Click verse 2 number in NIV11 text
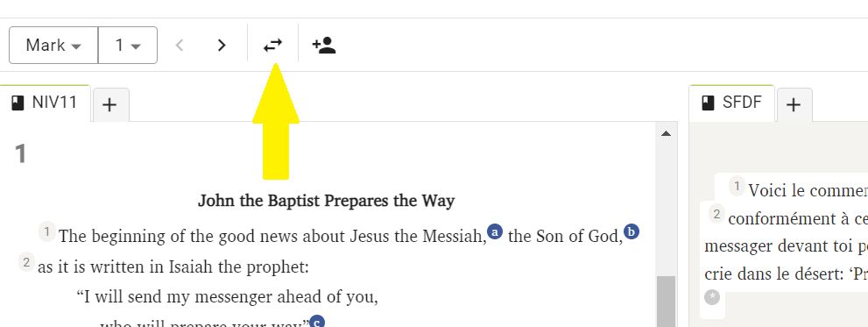This screenshot has width=868, height=327. coord(26,261)
